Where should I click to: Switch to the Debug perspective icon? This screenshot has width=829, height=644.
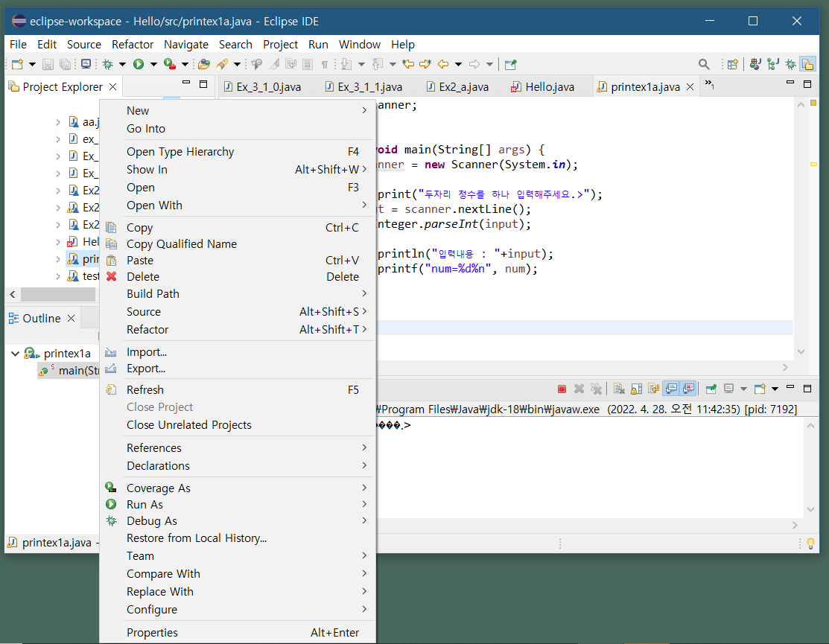tap(790, 65)
